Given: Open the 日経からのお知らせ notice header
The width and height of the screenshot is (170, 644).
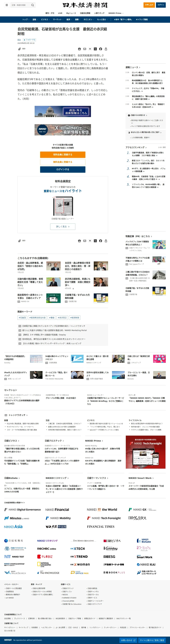Looking at the screenshot, I should pos(137,115).
